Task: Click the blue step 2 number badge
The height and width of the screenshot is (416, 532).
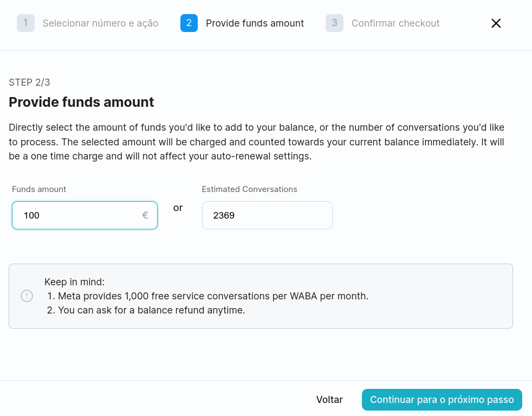Action: (x=189, y=23)
